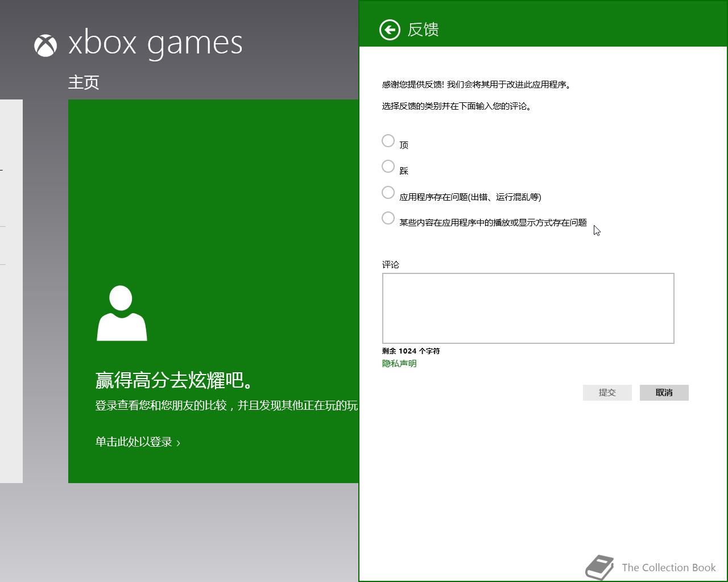728x582 pixels.
Task: Choose 应用程序存在问题 radio option
Action: 388,192
